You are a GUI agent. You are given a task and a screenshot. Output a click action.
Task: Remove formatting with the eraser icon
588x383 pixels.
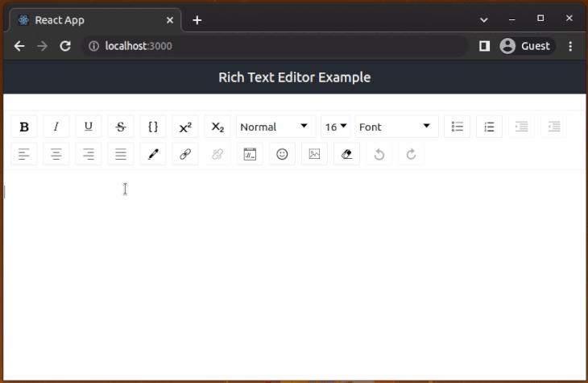coord(346,154)
